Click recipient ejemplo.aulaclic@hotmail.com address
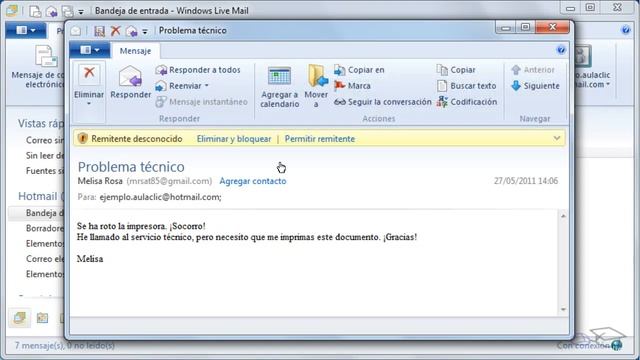Viewport: 640px width, 360px height. click(160, 197)
